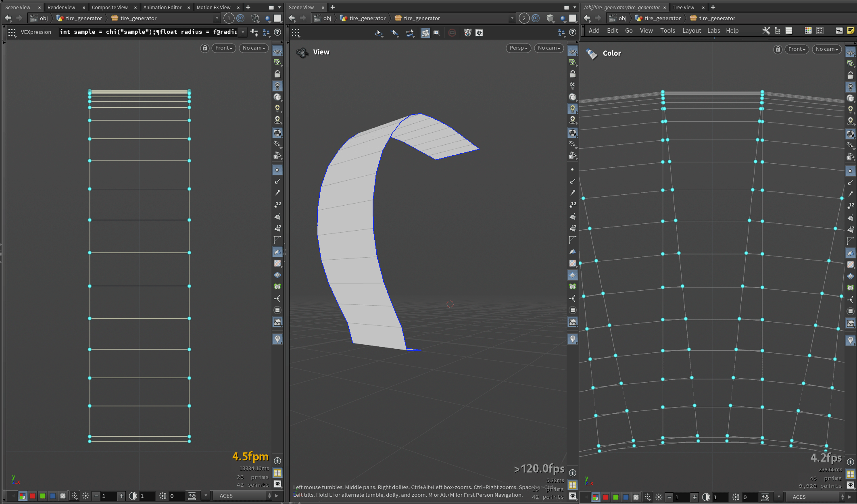Switch to Animation Editor tab

163,7
